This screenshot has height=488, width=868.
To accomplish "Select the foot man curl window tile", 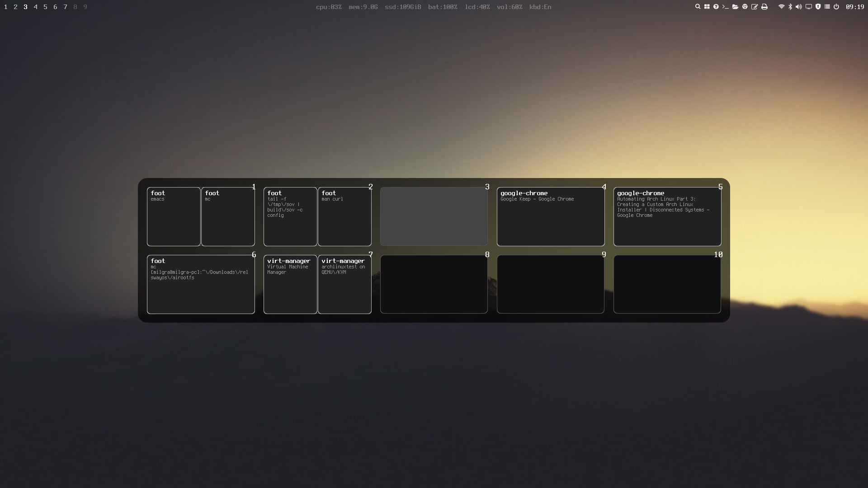I will (x=344, y=217).
